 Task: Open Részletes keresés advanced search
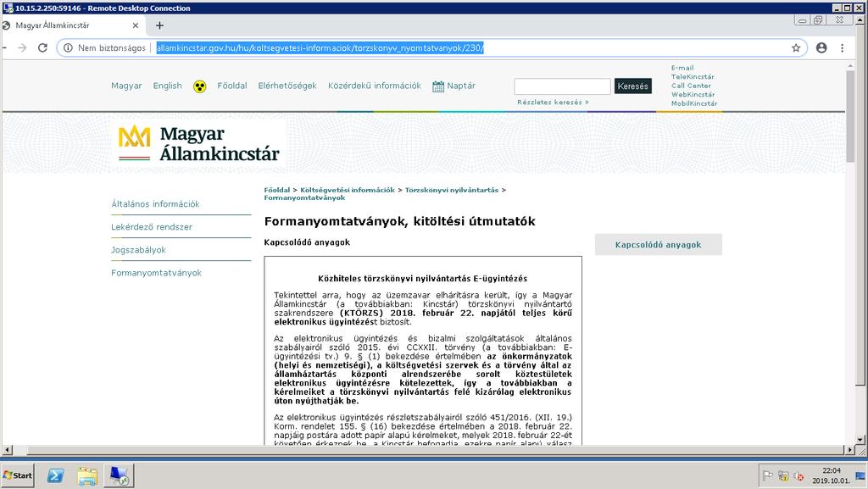553,103
